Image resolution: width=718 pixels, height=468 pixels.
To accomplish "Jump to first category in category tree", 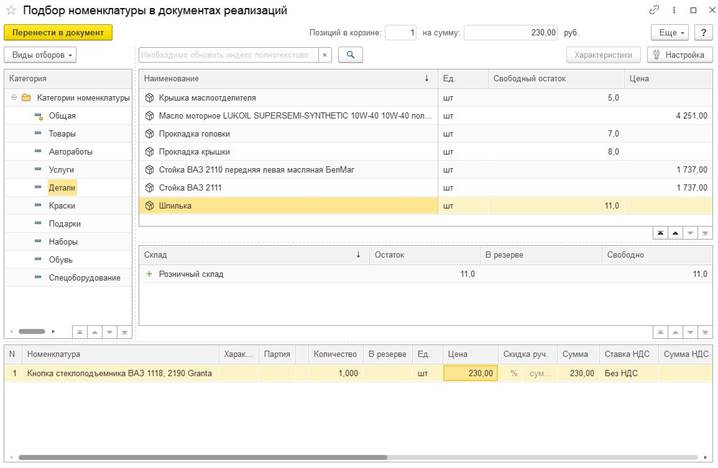I will (80, 332).
